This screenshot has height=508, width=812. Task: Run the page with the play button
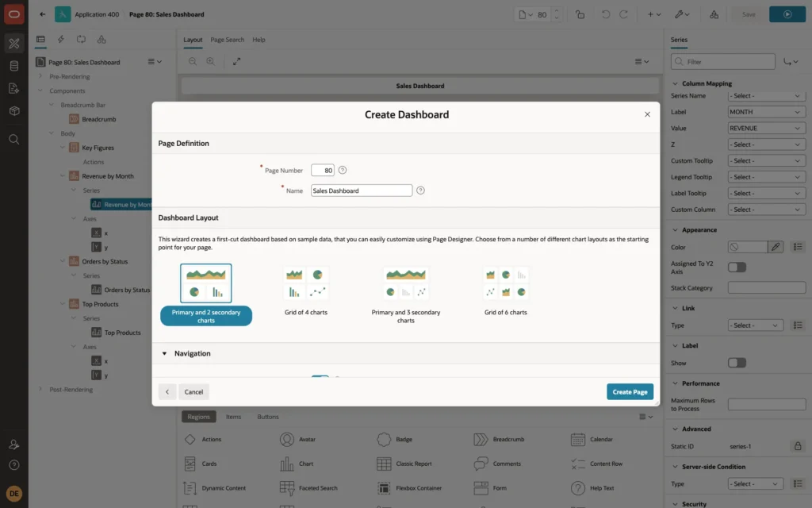[787, 14]
